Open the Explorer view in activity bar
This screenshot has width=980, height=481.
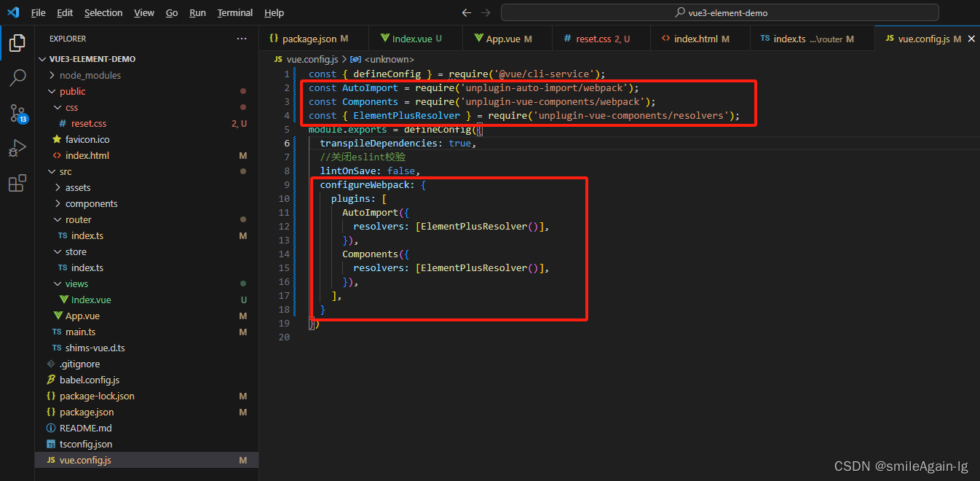[x=17, y=43]
